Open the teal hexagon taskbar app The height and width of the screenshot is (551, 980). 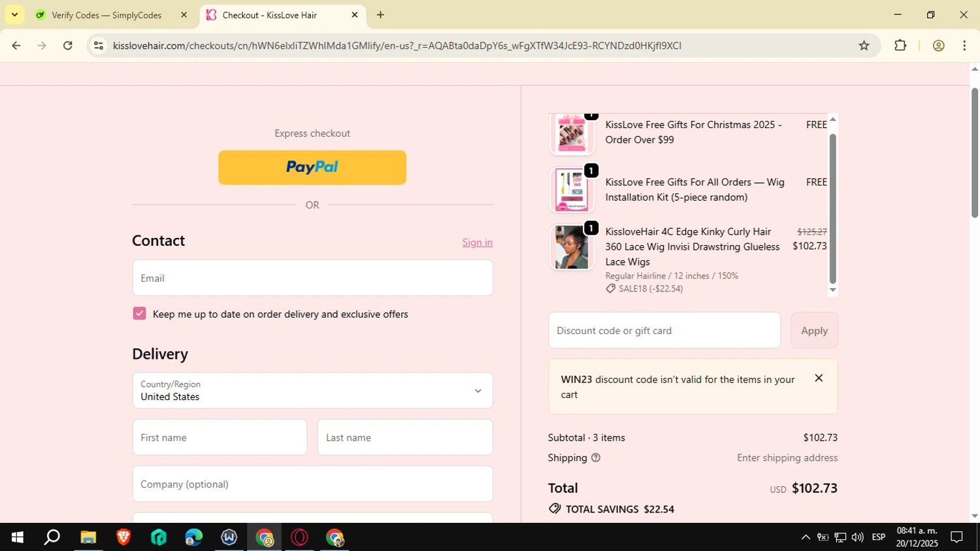(x=159, y=537)
